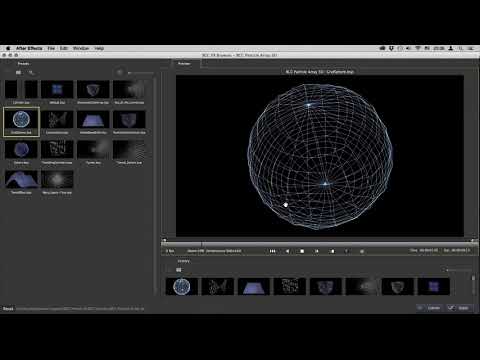Open the sphere item in History strip
The height and width of the screenshot is (360, 480).
(182, 287)
